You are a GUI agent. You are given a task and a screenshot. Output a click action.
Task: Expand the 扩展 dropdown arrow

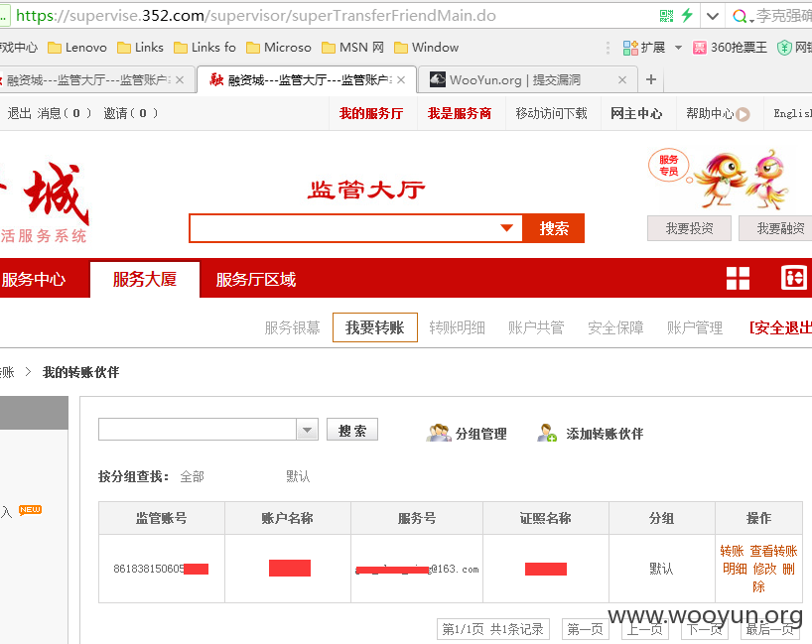click(678, 48)
